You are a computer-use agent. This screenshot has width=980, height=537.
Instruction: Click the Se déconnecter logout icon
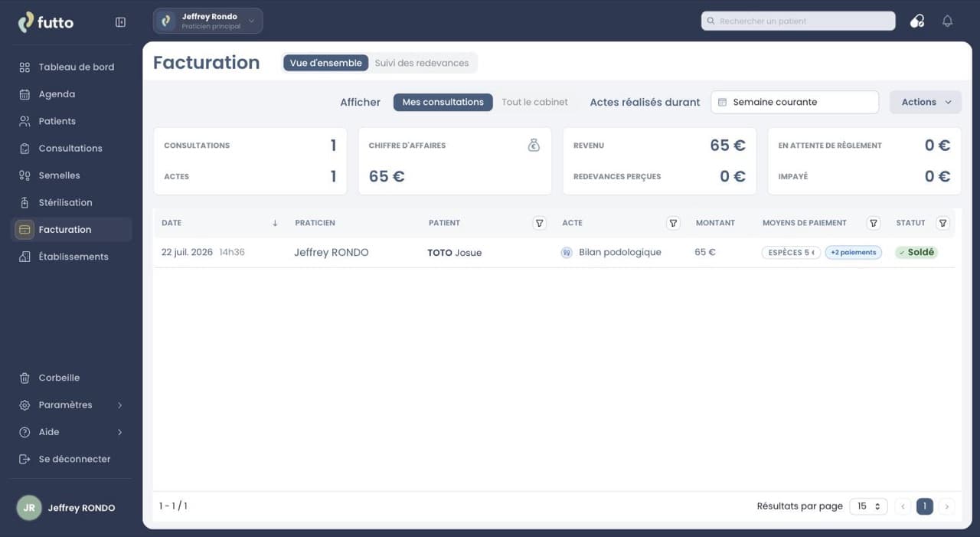(24, 459)
